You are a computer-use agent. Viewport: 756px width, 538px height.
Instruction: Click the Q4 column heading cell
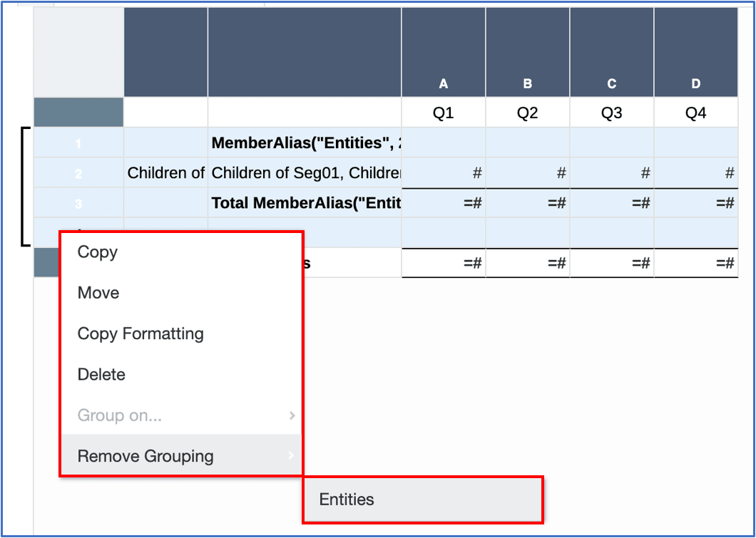(696, 113)
